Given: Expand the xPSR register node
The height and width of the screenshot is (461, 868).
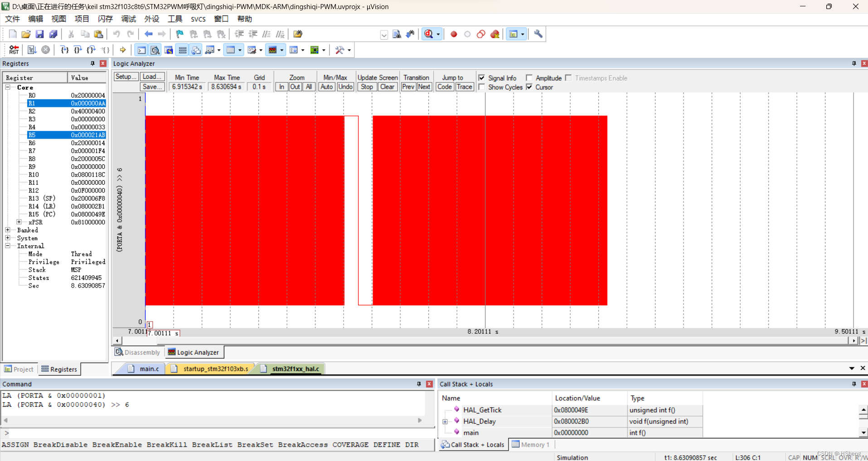Looking at the screenshot, I should click(x=19, y=222).
